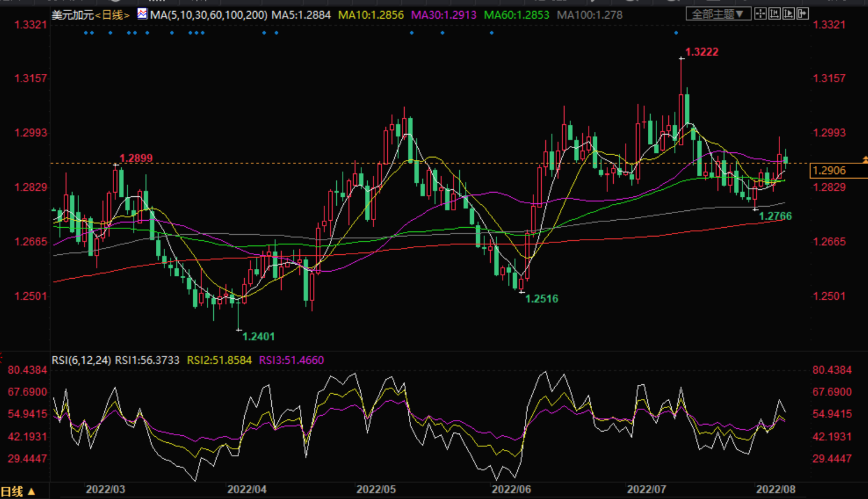Click the RSI(6,12,24) indicator title
The image size is (868, 499).
click(x=81, y=360)
